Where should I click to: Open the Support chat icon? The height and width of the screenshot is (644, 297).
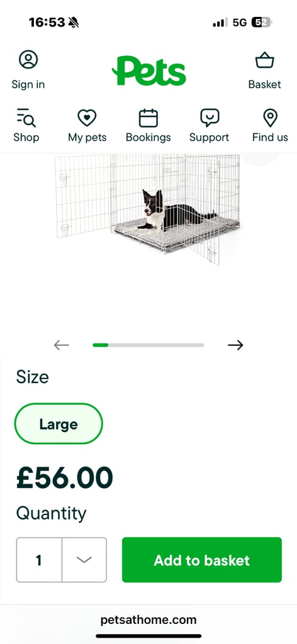pos(210,118)
